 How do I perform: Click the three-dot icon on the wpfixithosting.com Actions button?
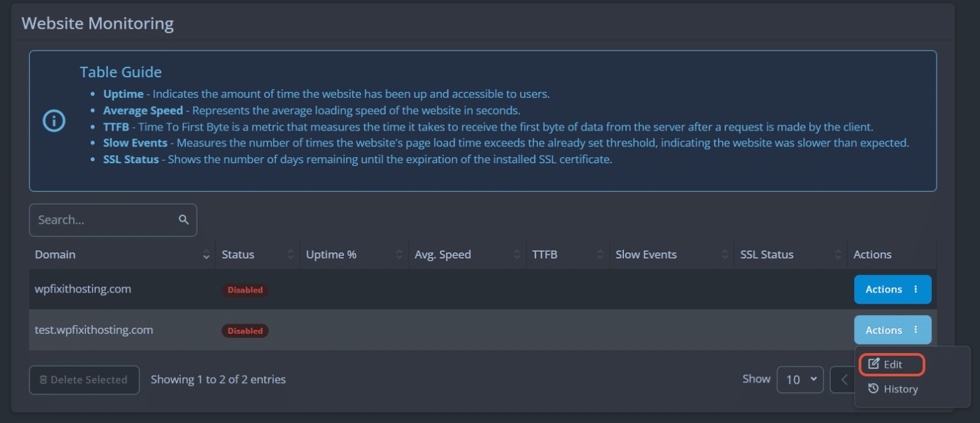point(915,289)
